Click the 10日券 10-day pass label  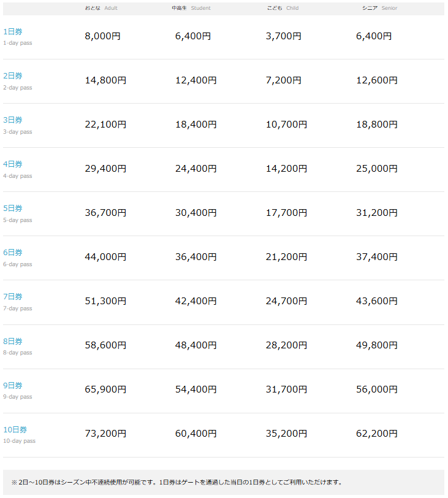pyautogui.click(x=19, y=435)
